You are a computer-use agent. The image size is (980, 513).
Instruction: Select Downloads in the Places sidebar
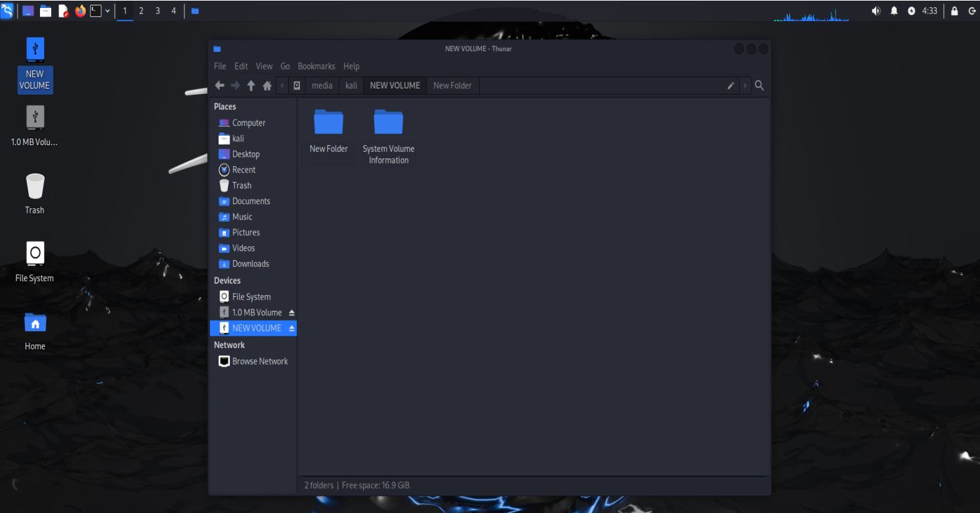(x=250, y=264)
